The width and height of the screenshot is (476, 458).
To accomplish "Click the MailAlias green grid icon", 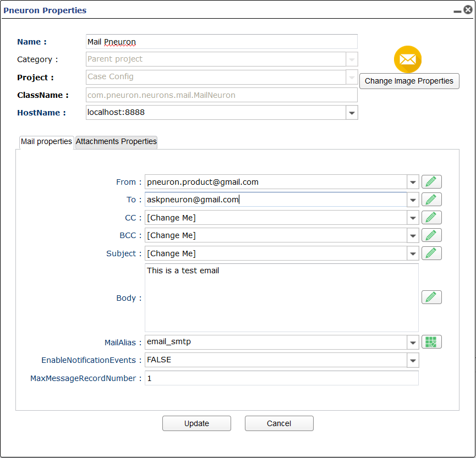I will pos(431,342).
